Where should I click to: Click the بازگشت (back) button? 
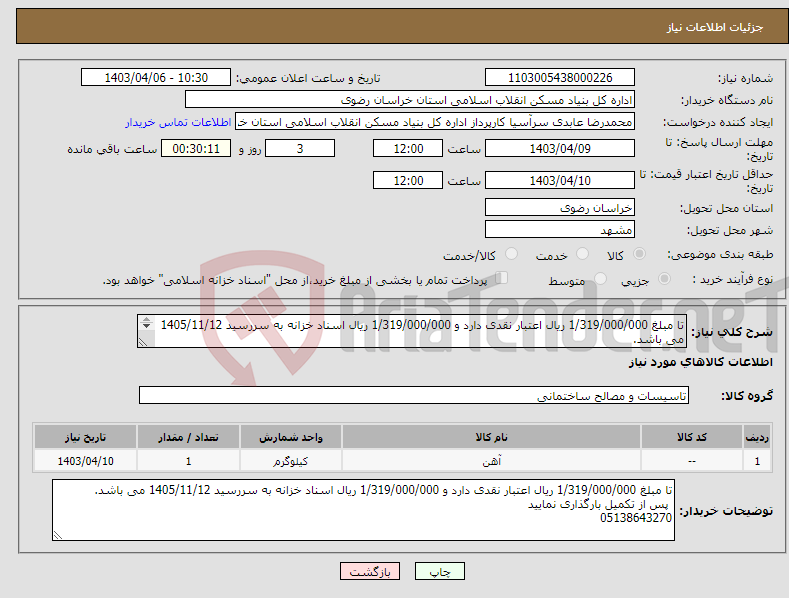point(370,571)
